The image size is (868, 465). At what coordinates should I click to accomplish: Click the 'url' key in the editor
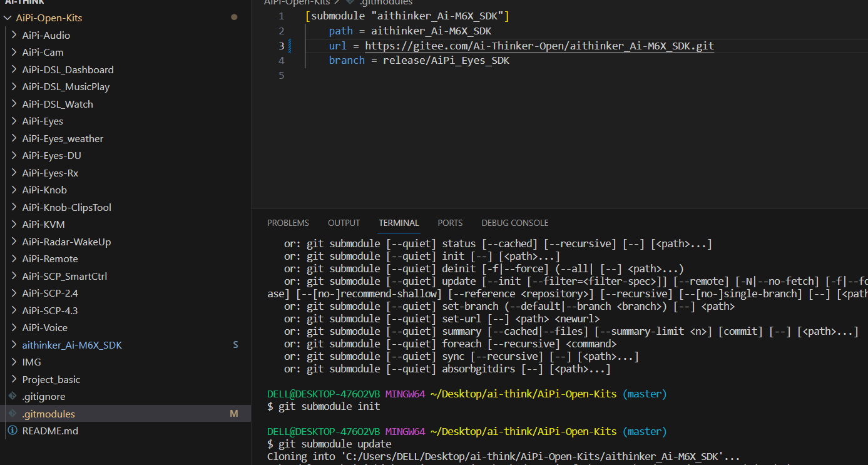tap(337, 46)
